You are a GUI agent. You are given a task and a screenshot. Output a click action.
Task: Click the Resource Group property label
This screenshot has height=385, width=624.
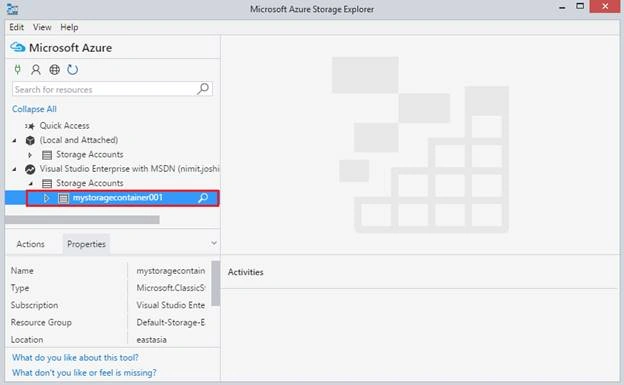[41, 322]
